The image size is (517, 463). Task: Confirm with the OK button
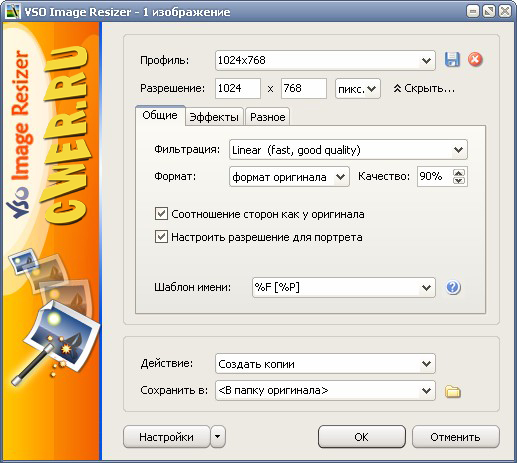362,437
